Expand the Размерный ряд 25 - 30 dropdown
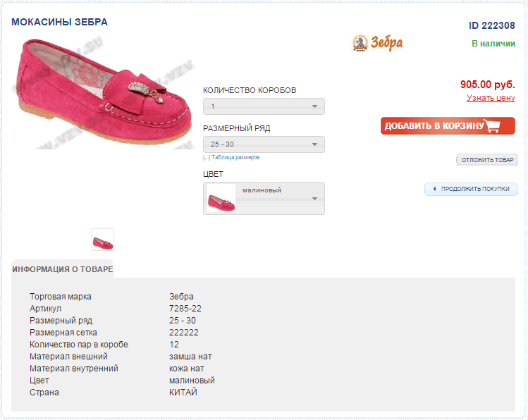The width and height of the screenshot is (528, 420). 264,144
